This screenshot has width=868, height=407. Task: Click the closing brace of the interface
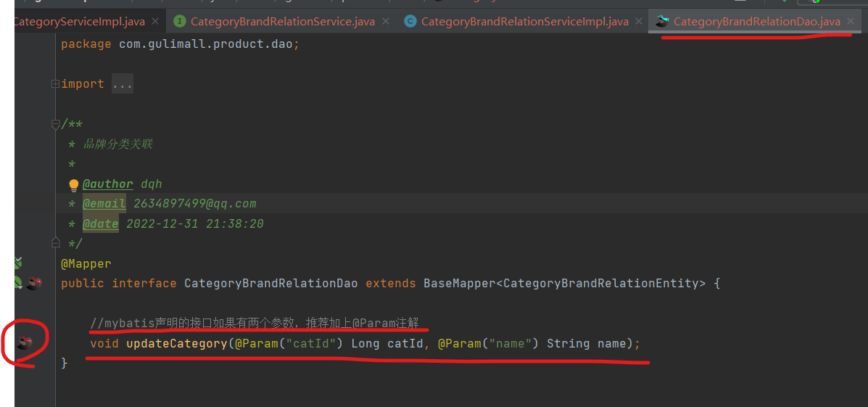click(65, 363)
